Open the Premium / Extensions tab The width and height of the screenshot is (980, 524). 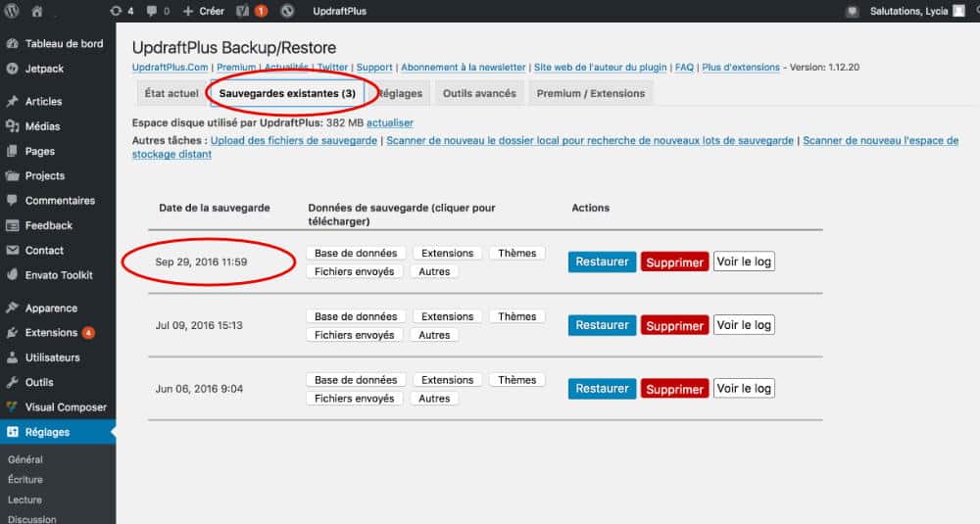pyautogui.click(x=591, y=93)
